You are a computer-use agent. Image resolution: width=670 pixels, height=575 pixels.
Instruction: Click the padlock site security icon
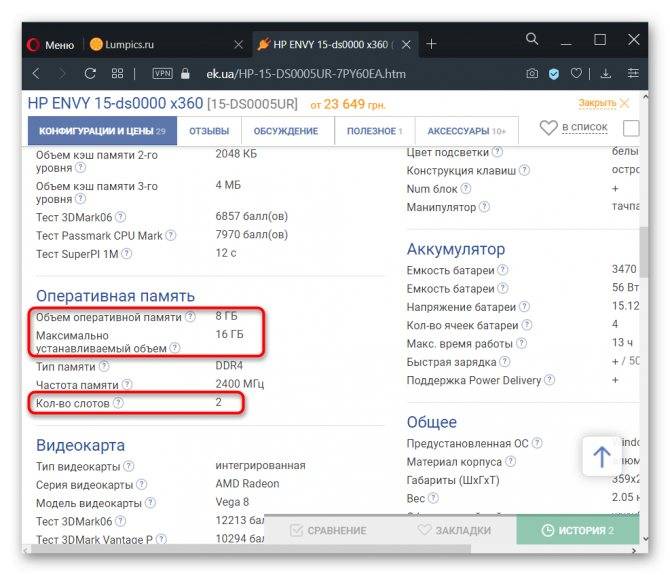pyautogui.click(x=185, y=73)
